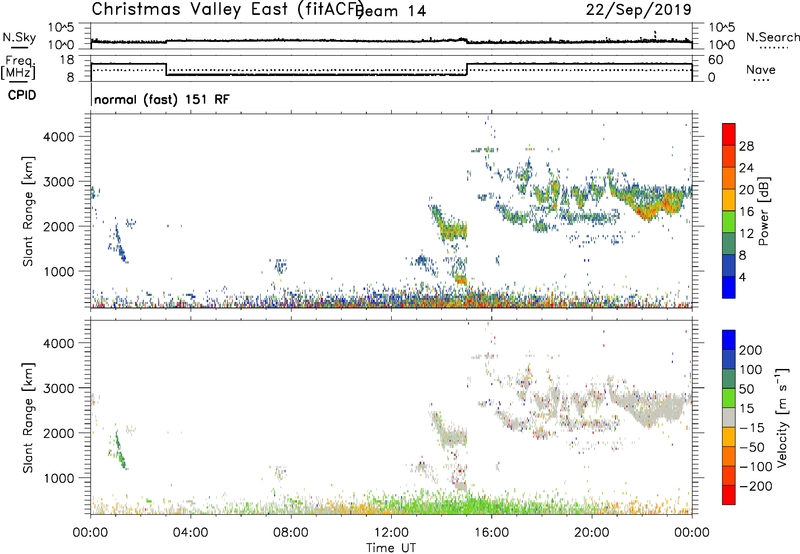Viewport: 800px width, 554px height.
Task: Click the 'Freq. [MHz]' axis label
Action: click(18, 67)
